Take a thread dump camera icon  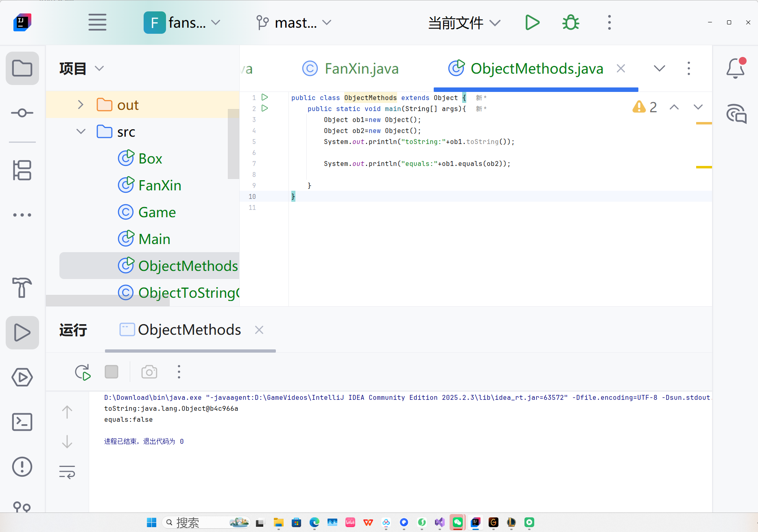pyautogui.click(x=149, y=372)
